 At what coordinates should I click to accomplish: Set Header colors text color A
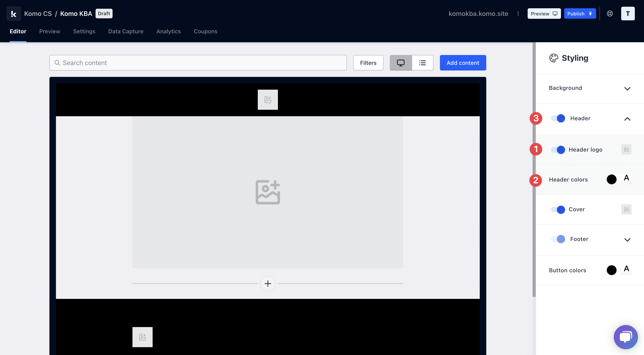[x=626, y=179]
